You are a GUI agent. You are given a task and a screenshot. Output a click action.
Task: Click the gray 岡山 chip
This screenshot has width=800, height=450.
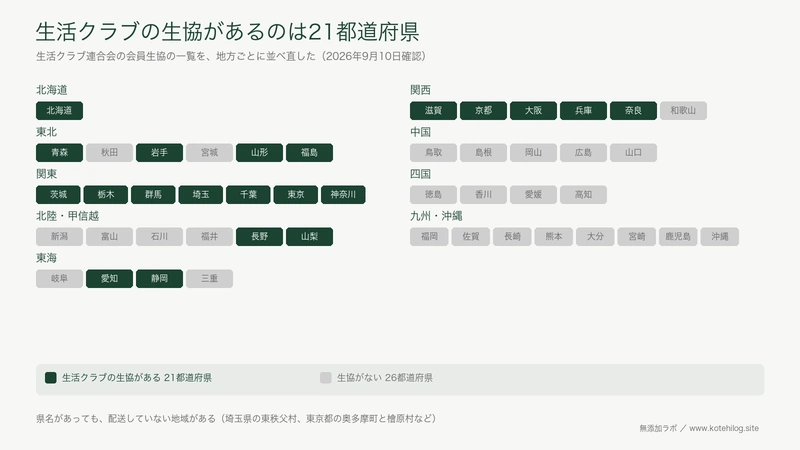(x=533, y=153)
